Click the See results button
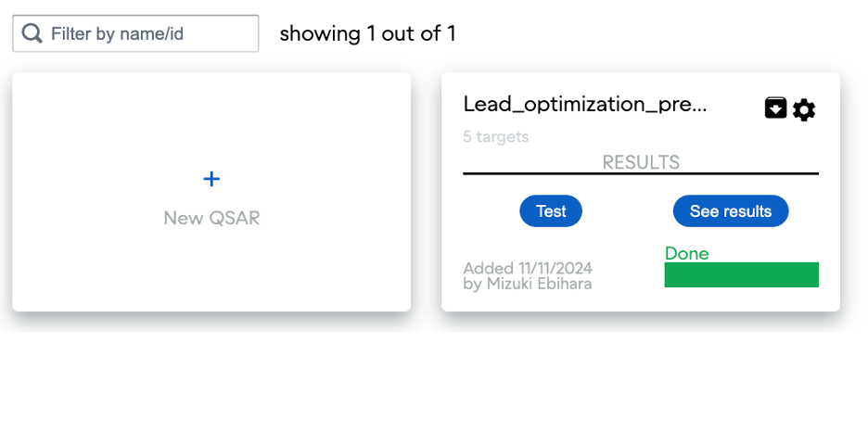Image resolution: width=868 pixels, height=445 pixels. coord(731,211)
